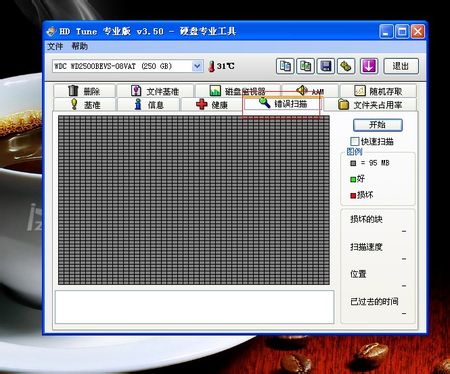This screenshot has height=374, width=450.
Task: Click the 31℃ temperature reading
Action: 226,66
